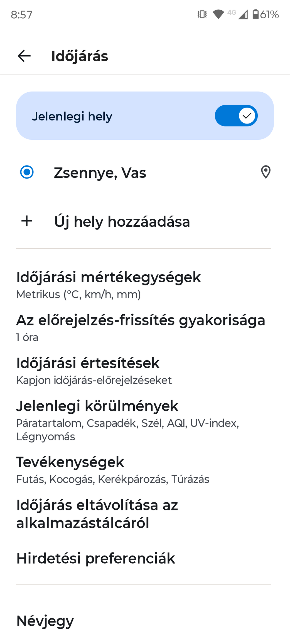Screen dimensions: 290x644
Task: Tap the location pin icon next to Zsennye
Action: point(266,172)
